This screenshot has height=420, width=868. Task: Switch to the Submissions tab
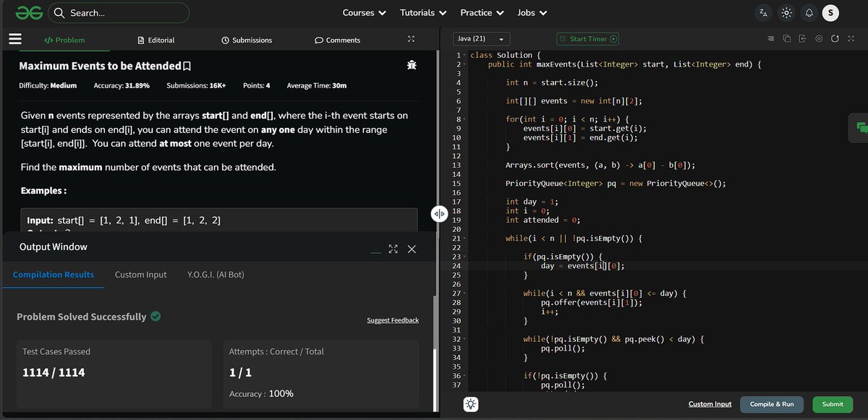tap(247, 40)
